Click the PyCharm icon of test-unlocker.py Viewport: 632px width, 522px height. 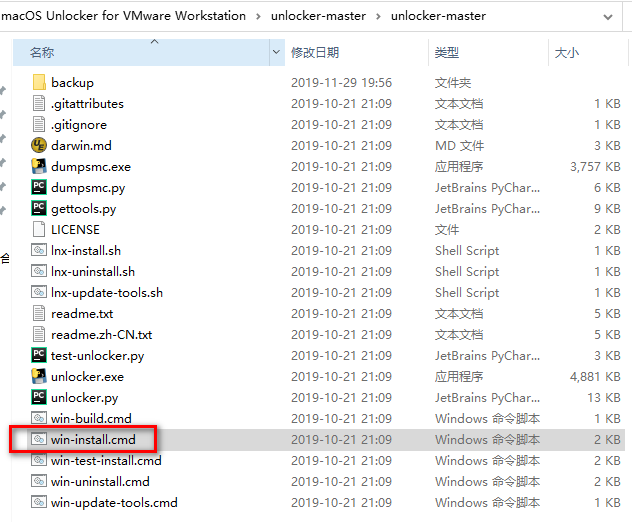pos(39,355)
